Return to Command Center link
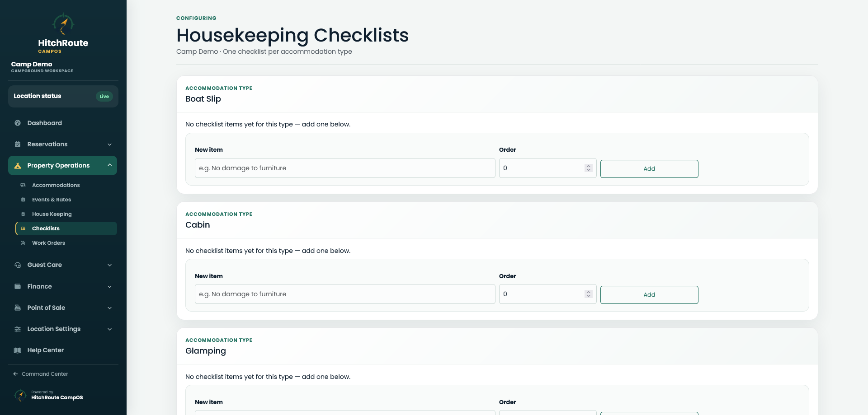The width and height of the screenshot is (868, 415). (40, 374)
